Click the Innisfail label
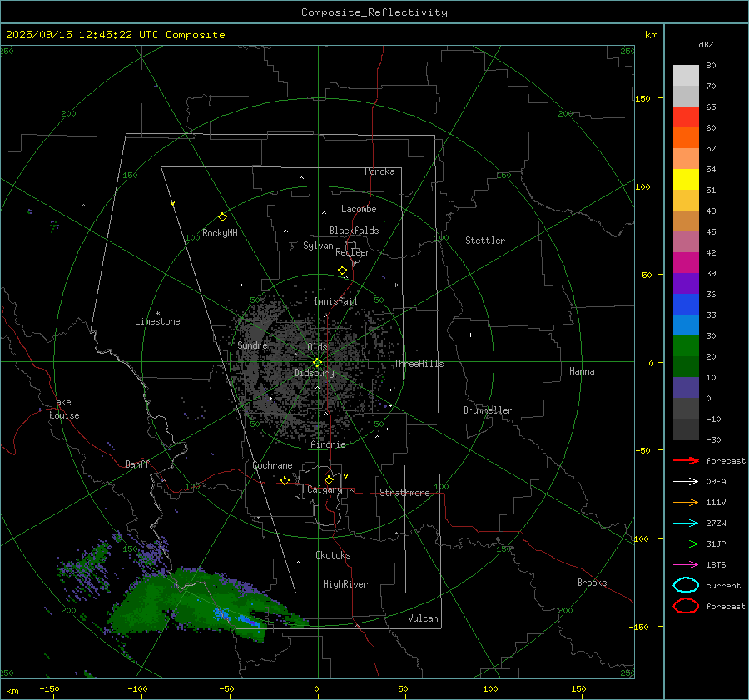This screenshot has width=749, height=700. pyautogui.click(x=335, y=301)
